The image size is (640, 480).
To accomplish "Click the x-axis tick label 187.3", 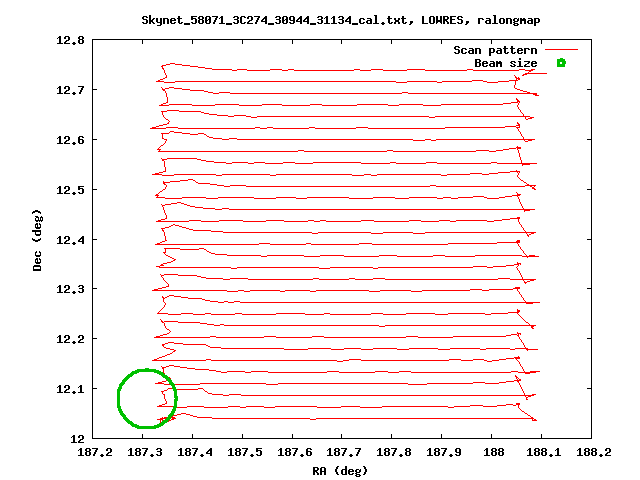I will click(144, 452).
